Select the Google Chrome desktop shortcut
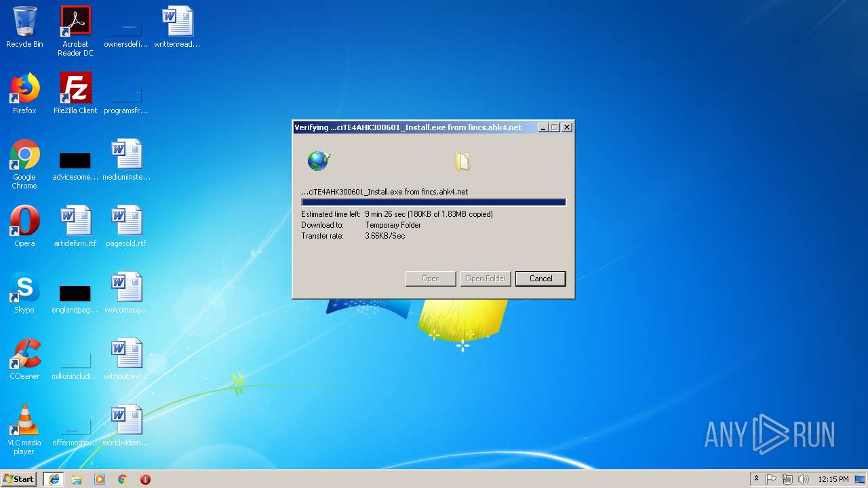 [x=24, y=164]
